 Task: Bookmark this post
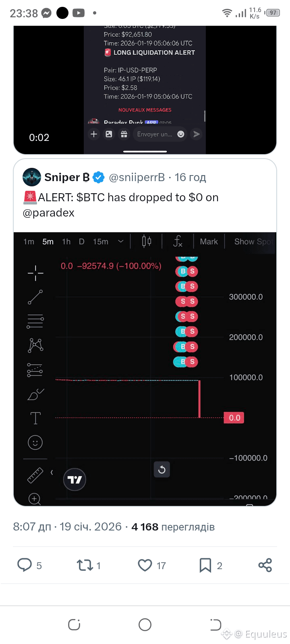coord(205,565)
